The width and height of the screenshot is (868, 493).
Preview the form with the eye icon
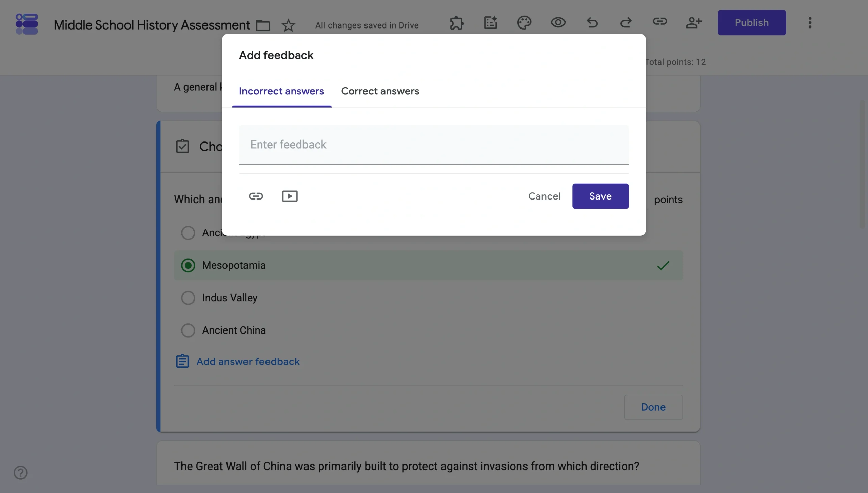point(558,23)
